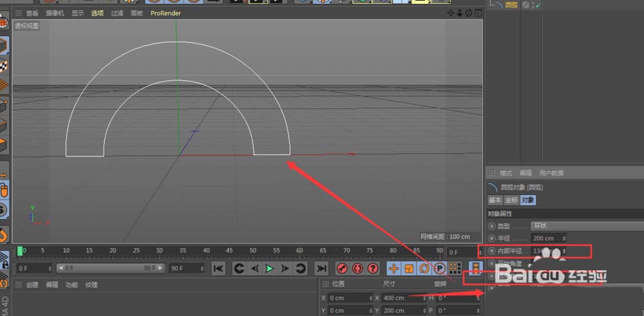
Task: Open the 创建 menu in material panel
Action: coord(32,284)
